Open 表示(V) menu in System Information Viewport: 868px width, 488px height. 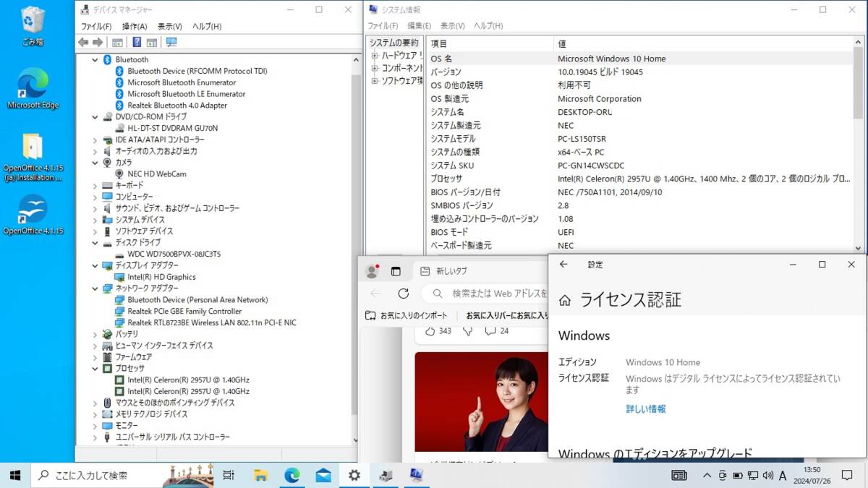pyautogui.click(x=452, y=26)
